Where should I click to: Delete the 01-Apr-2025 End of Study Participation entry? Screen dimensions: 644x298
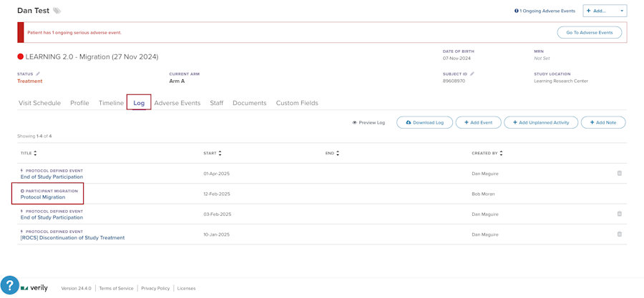click(620, 174)
